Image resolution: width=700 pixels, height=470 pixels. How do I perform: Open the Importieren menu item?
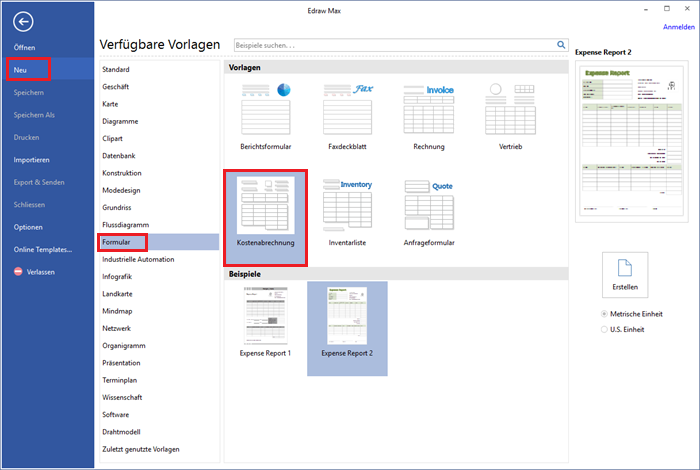(32, 159)
